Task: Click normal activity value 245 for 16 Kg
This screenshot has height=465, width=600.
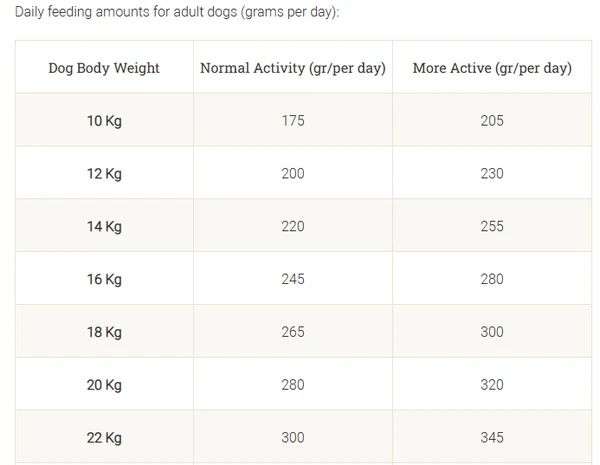Action: pyautogui.click(x=293, y=279)
